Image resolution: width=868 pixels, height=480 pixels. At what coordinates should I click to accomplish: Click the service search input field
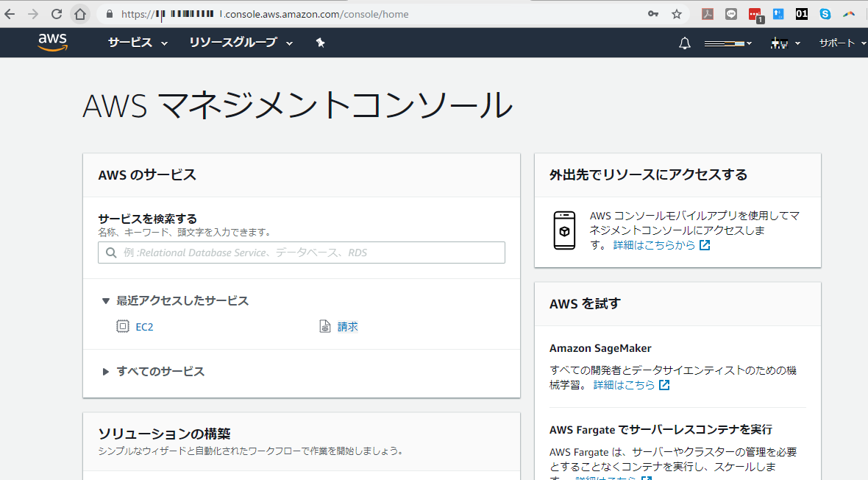coord(302,253)
